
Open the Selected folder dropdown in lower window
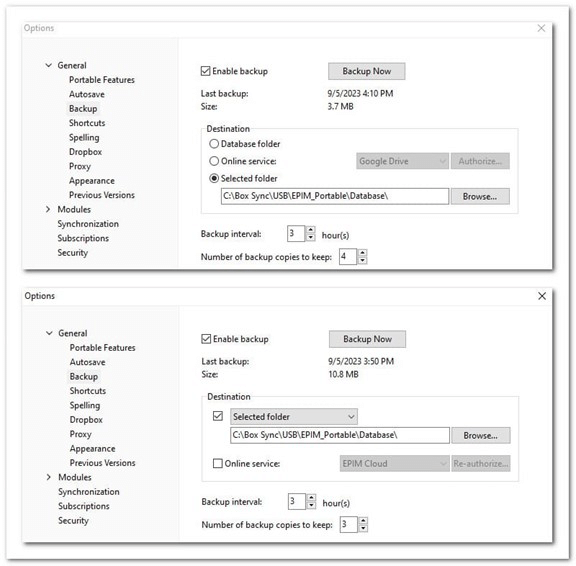pyautogui.click(x=294, y=417)
